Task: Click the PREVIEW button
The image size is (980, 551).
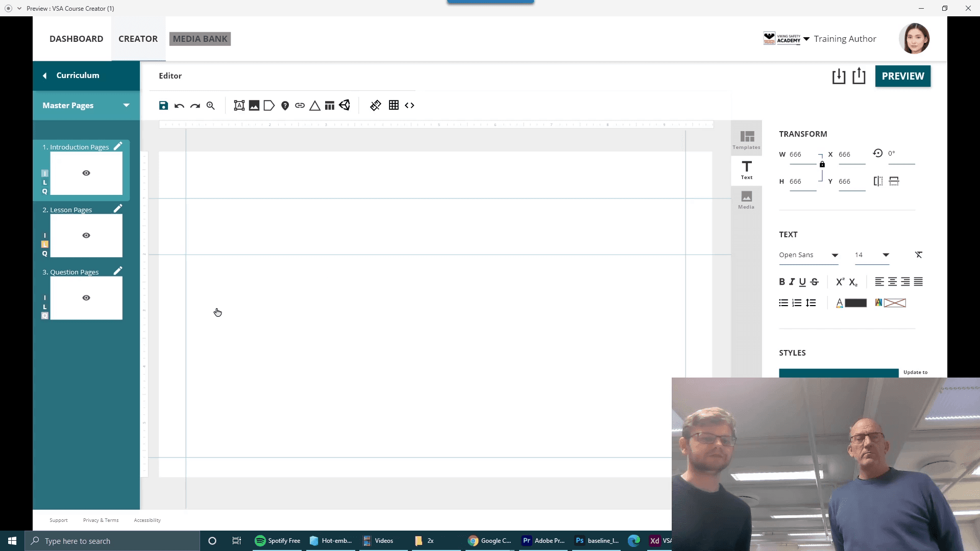Action: tap(902, 76)
